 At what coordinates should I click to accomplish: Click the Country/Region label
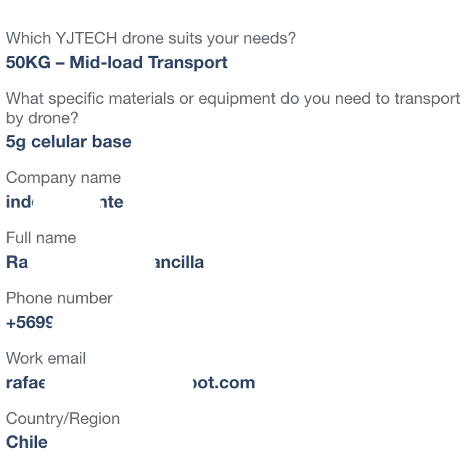63,419
